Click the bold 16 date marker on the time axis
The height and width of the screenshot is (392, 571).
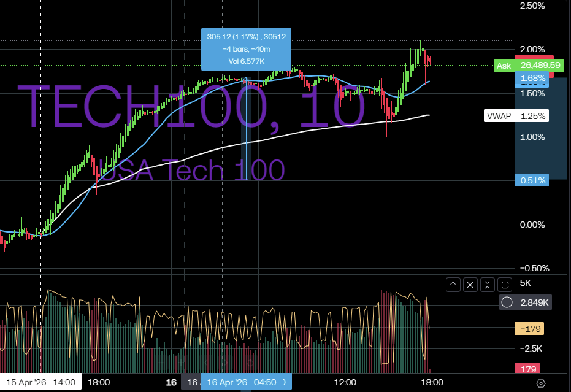pyautogui.click(x=171, y=382)
